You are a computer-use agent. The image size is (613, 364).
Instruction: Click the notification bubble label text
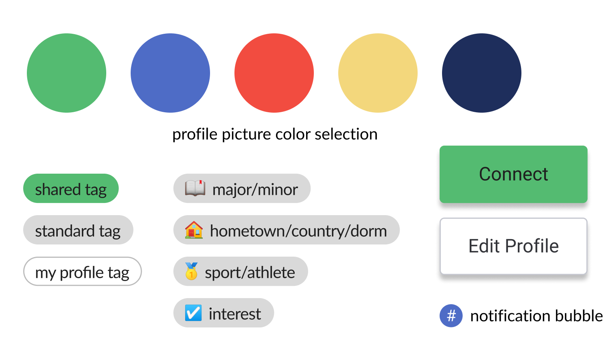tap(536, 316)
